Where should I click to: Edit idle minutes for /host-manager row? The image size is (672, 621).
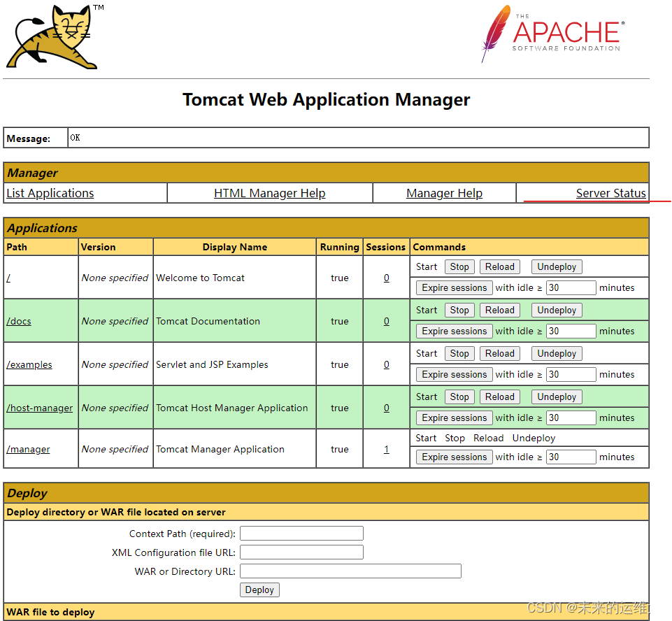click(x=571, y=418)
